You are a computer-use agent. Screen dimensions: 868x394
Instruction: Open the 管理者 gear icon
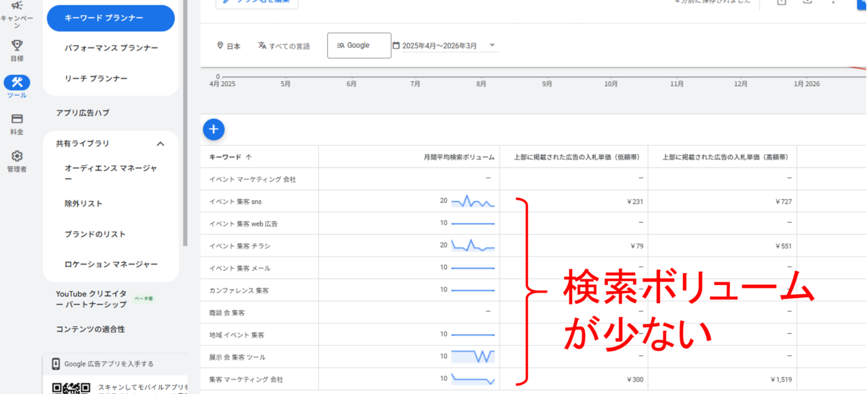pos(17,156)
